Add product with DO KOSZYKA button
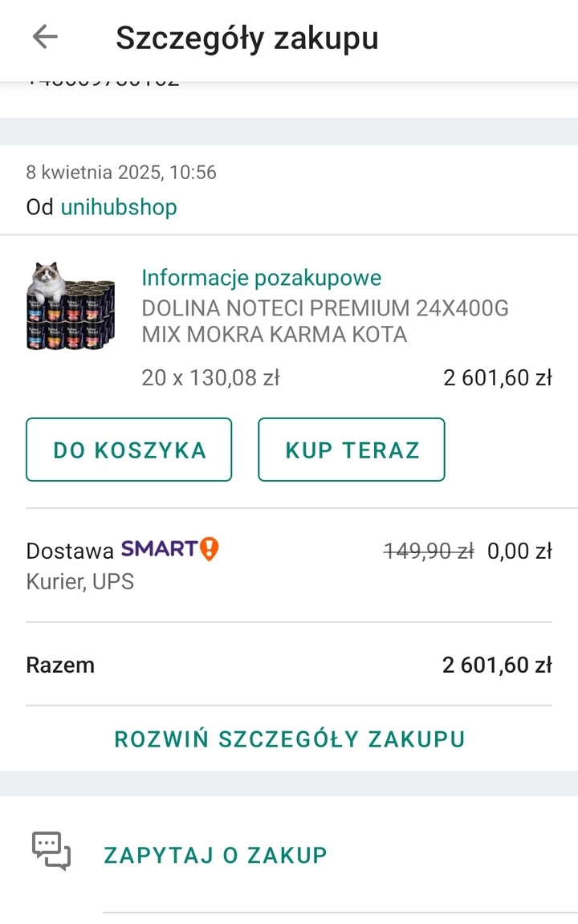The width and height of the screenshot is (578, 924). [x=129, y=450]
